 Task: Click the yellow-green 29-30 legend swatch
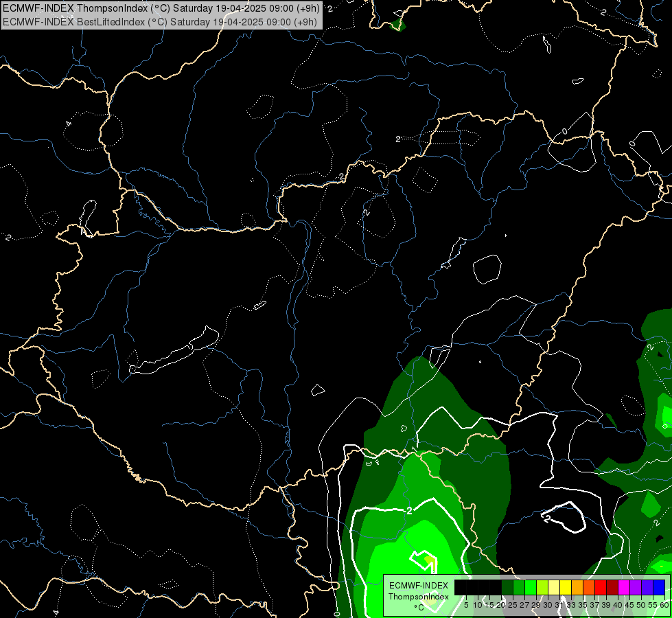coord(542,587)
